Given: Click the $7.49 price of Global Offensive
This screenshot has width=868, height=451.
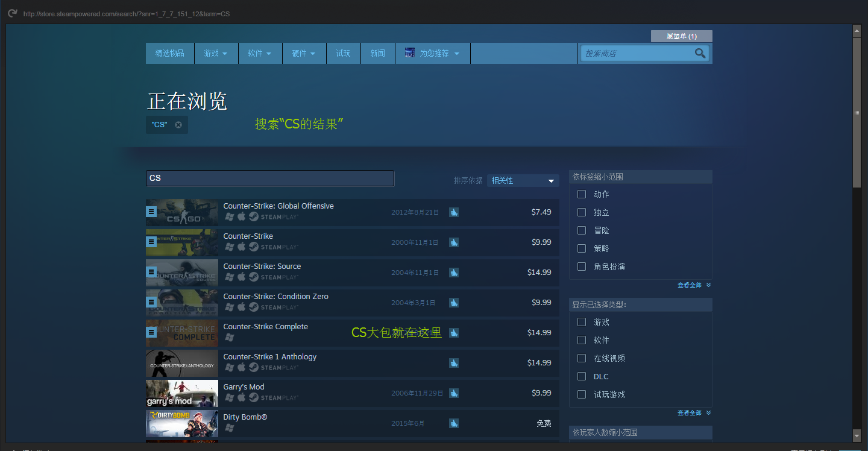Looking at the screenshot, I should tap(541, 212).
